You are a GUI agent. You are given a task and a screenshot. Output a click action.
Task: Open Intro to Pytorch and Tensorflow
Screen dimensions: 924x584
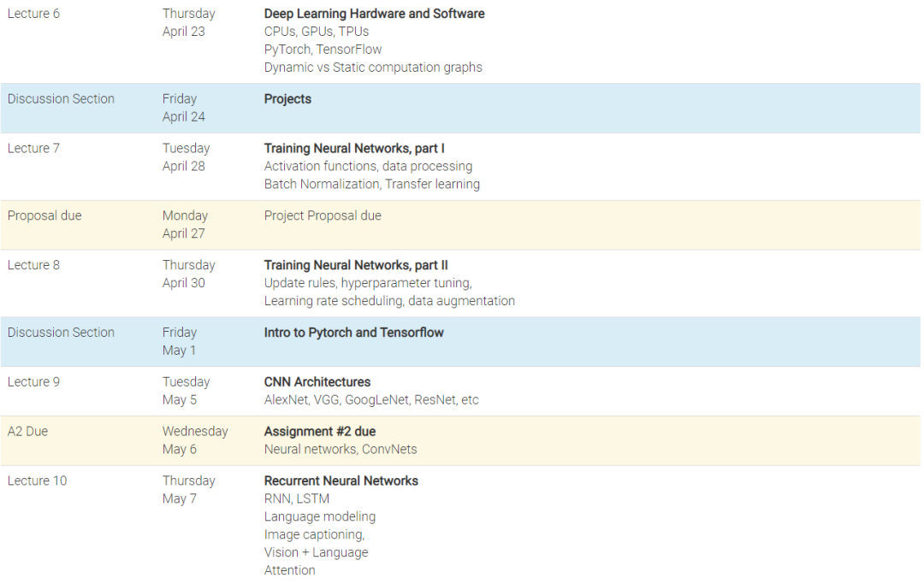coord(353,332)
